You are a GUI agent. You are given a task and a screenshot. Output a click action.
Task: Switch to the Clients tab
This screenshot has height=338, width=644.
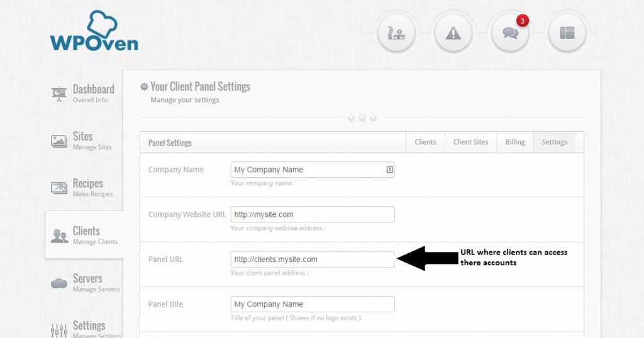(x=425, y=142)
